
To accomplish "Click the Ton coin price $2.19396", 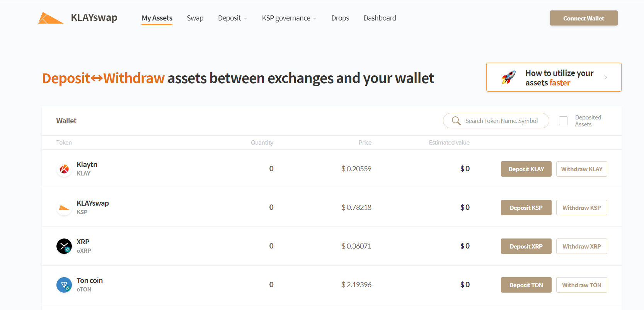I will 356,285.
